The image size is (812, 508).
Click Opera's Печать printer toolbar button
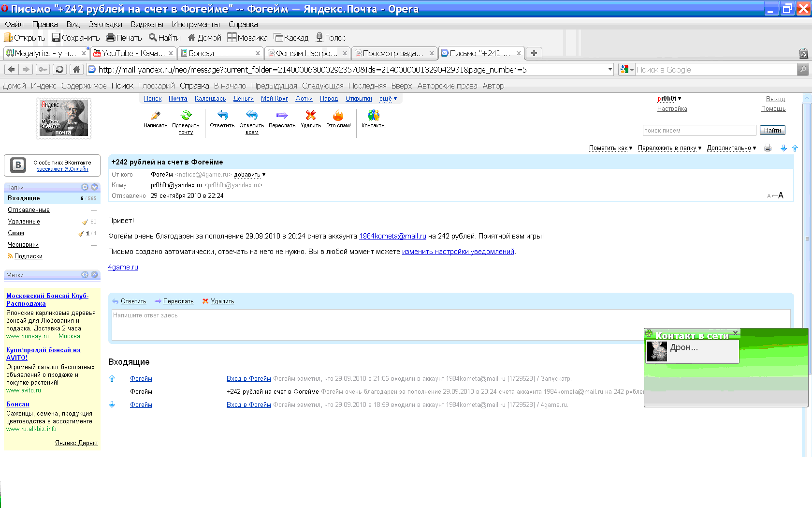point(124,38)
